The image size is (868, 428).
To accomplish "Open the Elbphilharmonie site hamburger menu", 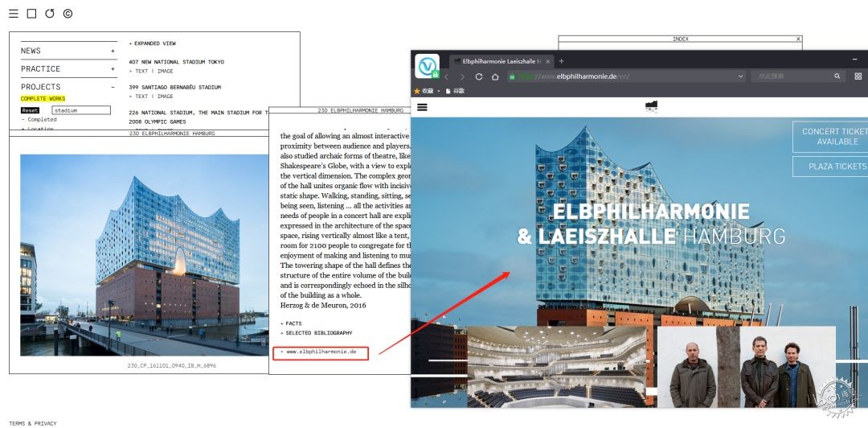I will (x=423, y=107).
